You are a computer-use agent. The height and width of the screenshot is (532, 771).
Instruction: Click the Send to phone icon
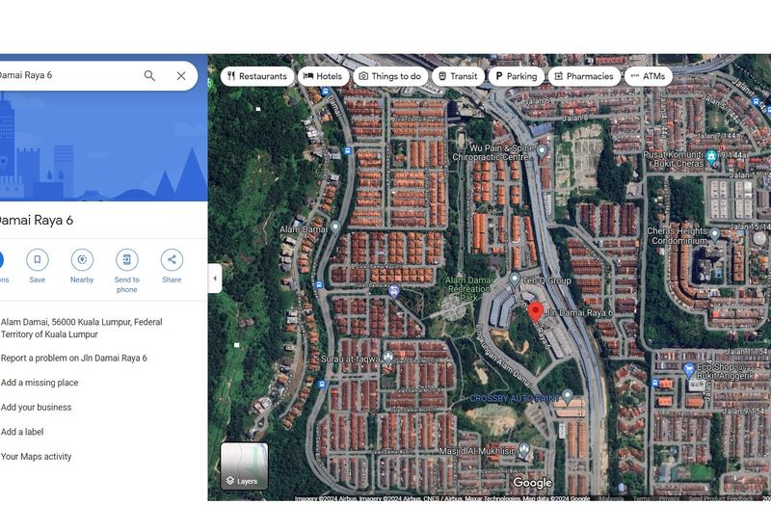(x=127, y=260)
